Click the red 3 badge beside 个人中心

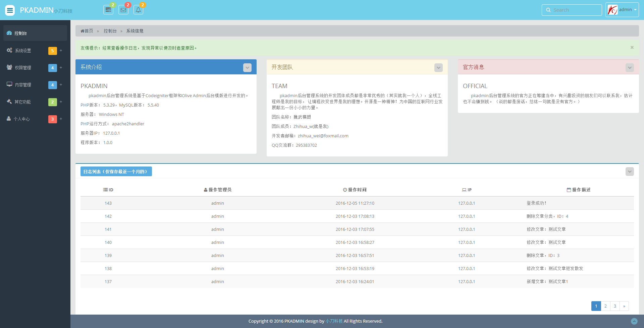tap(53, 119)
